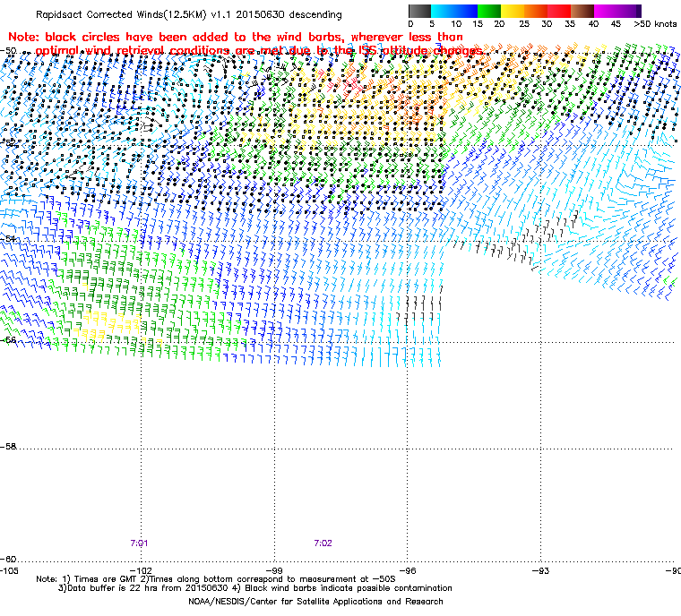Click the -105 longitude axis label
This screenshot has width=681, height=616.
pos(10,570)
